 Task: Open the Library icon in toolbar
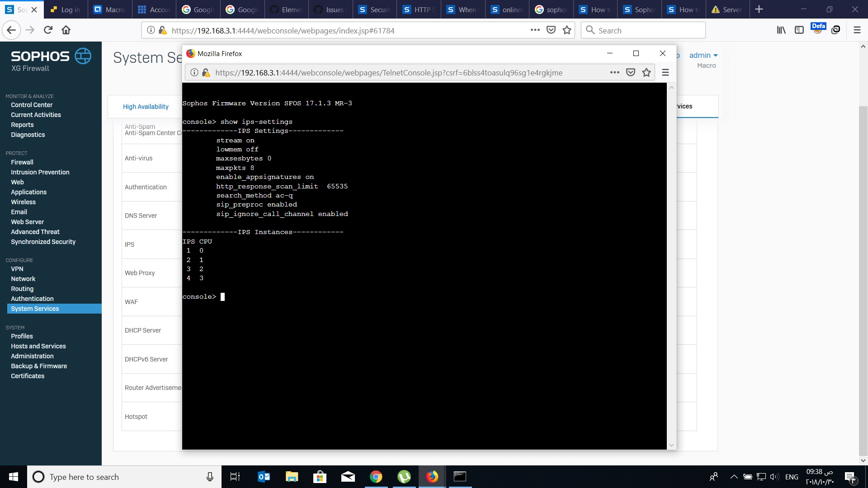pyautogui.click(x=781, y=30)
